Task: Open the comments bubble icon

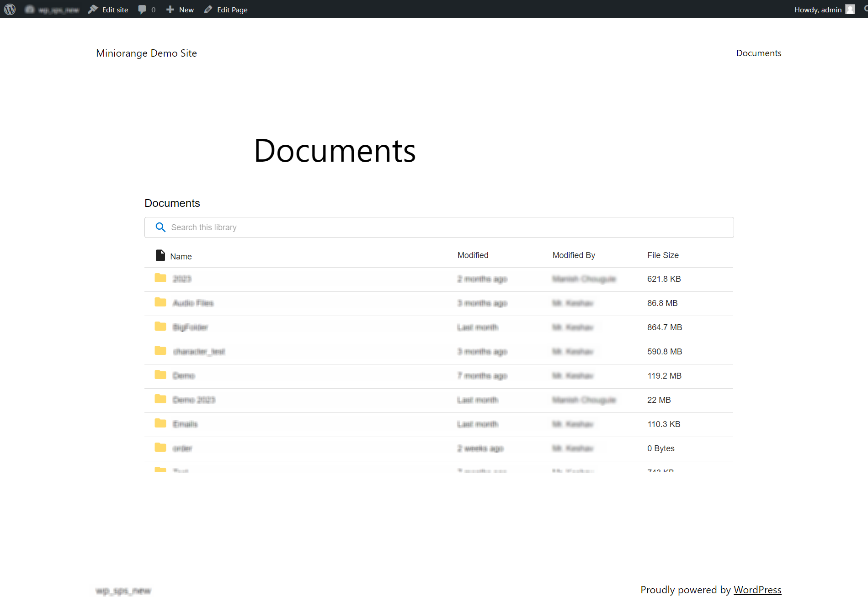Action: click(142, 10)
